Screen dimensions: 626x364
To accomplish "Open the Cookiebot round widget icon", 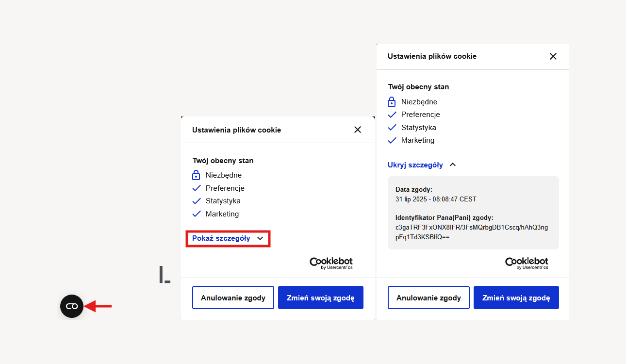I will (72, 306).
